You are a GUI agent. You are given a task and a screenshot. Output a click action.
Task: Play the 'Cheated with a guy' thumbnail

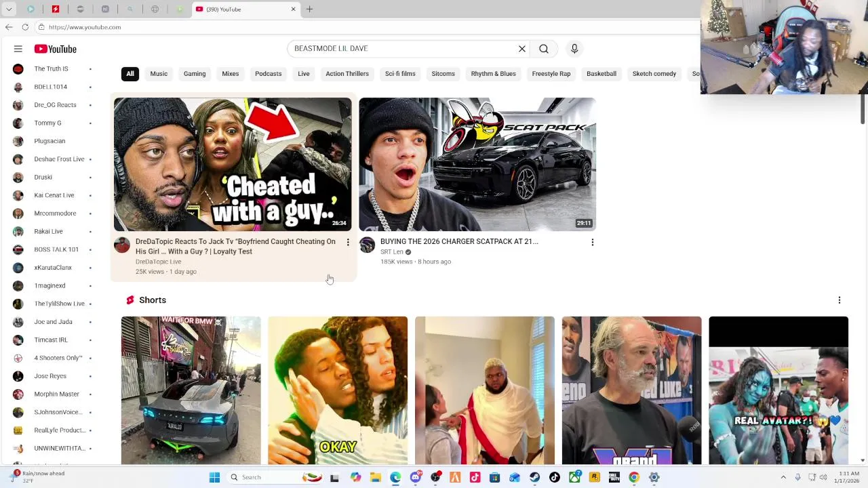233,164
